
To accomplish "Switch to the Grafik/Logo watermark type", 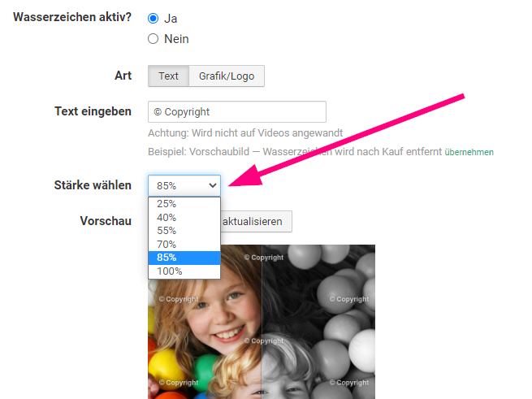I will coord(227,76).
